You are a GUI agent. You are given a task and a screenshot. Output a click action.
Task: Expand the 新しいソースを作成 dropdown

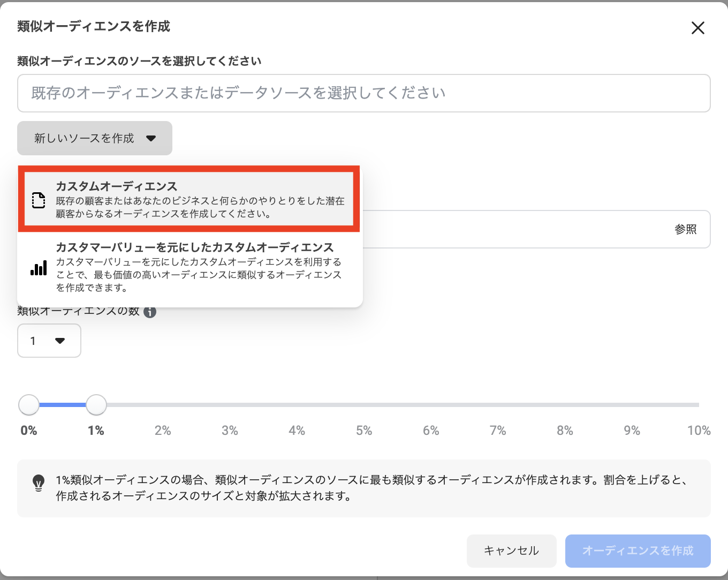[95, 138]
